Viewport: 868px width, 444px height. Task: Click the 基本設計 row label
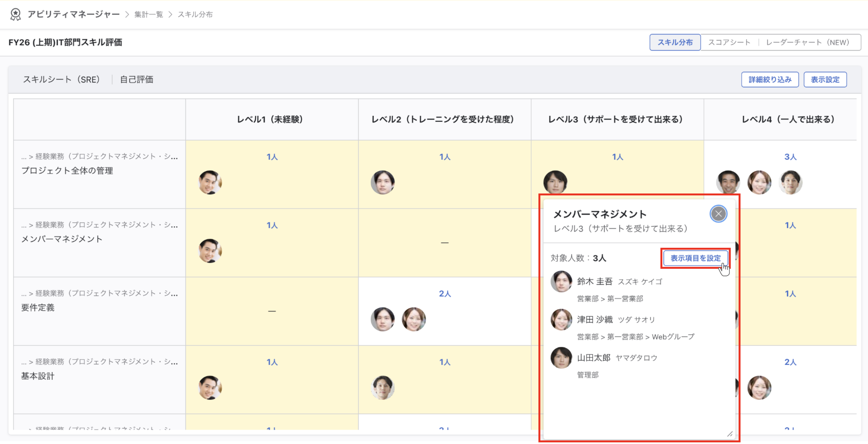(38, 376)
